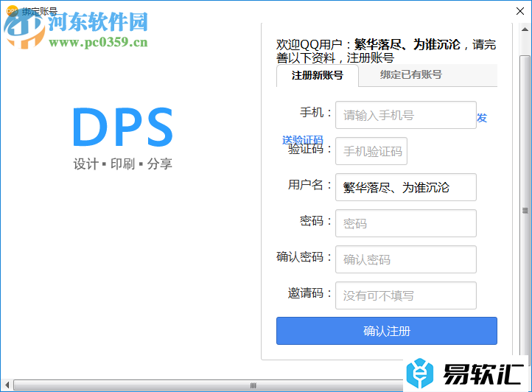Click the 手机验证码 input field
The image size is (532, 392).
click(371, 151)
